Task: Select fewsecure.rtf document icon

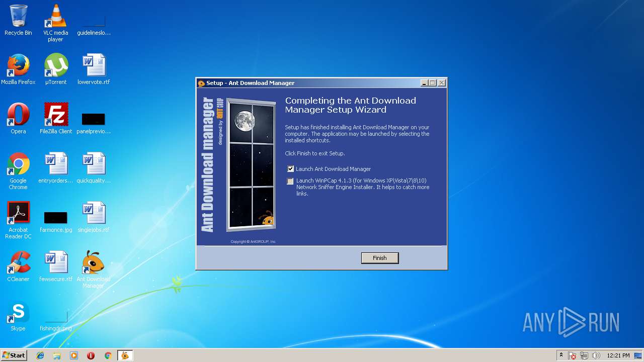Action: (x=56, y=266)
